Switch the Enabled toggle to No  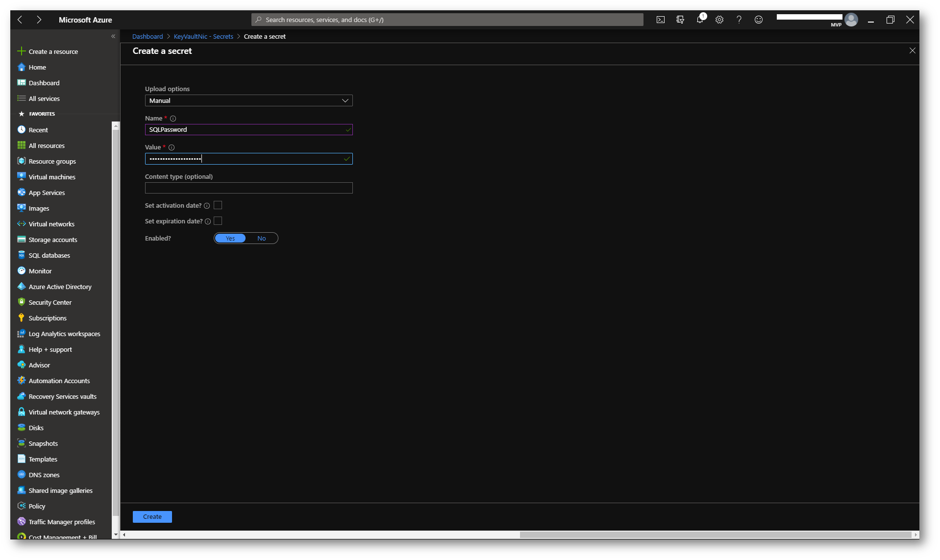coord(262,239)
